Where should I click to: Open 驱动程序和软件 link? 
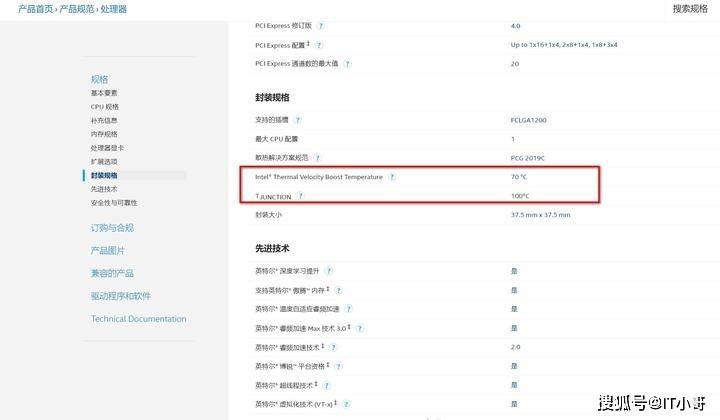click(121, 296)
